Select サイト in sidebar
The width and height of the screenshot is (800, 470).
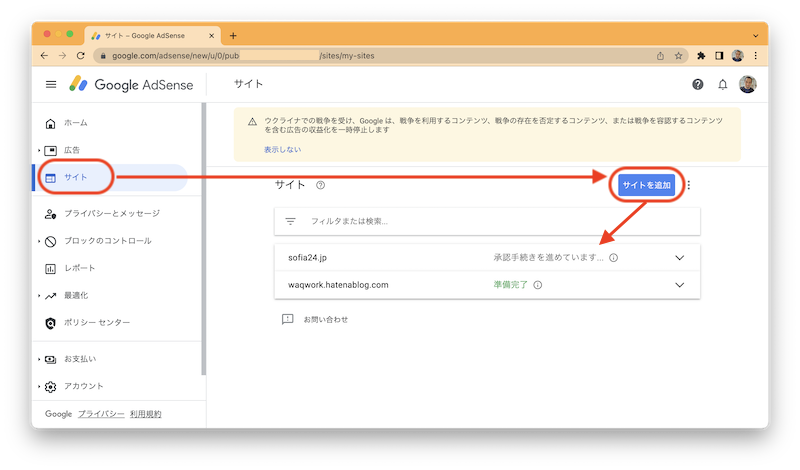point(110,178)
